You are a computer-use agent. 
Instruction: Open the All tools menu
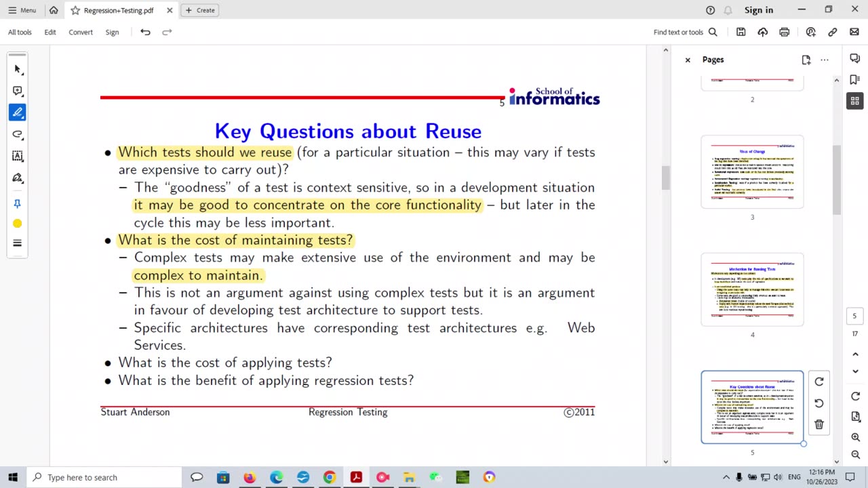[20, 32]
